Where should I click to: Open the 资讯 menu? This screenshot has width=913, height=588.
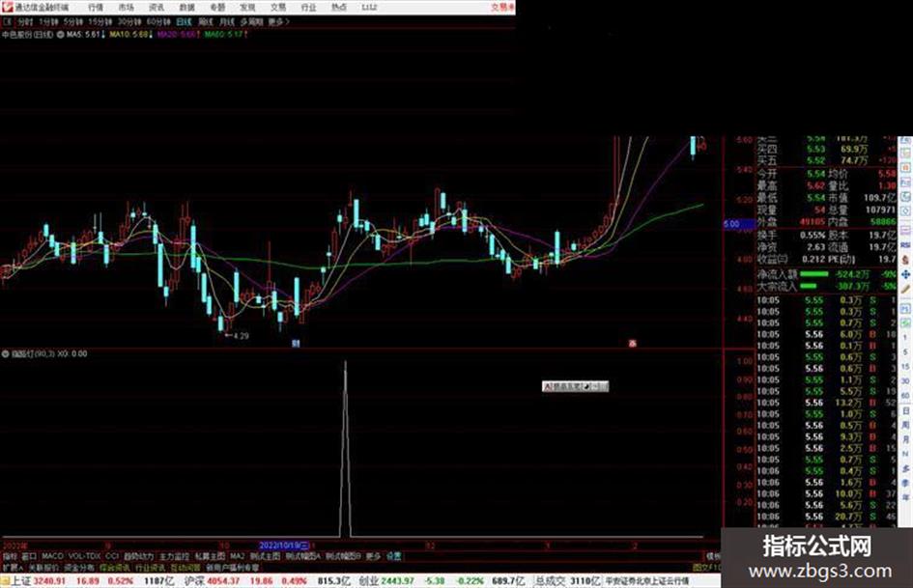[157, 8]
